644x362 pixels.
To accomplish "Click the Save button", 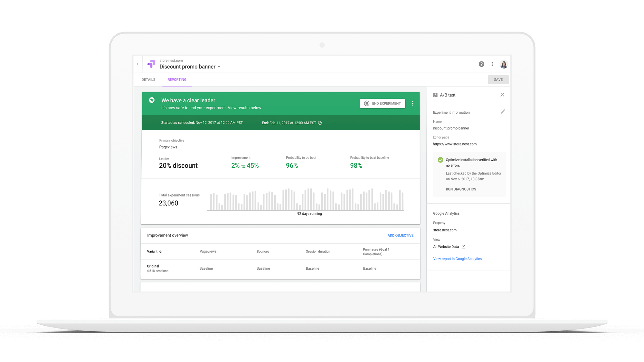I will [x=498, y=80].
